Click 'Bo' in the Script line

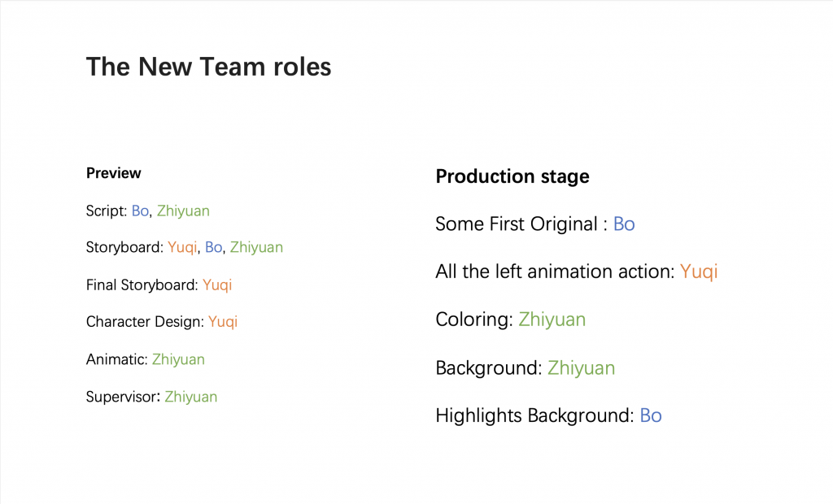point(140,211)
